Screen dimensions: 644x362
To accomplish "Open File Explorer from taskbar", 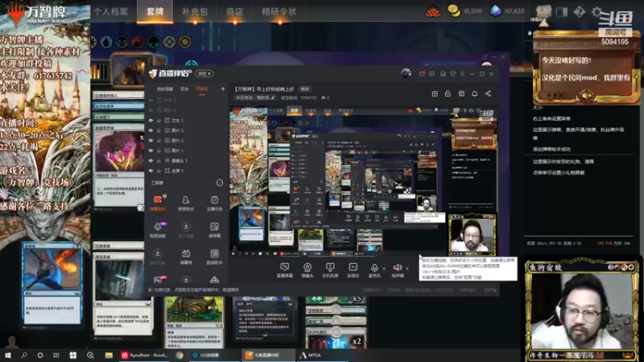I will pyautogui.click(x=109, y=355).
